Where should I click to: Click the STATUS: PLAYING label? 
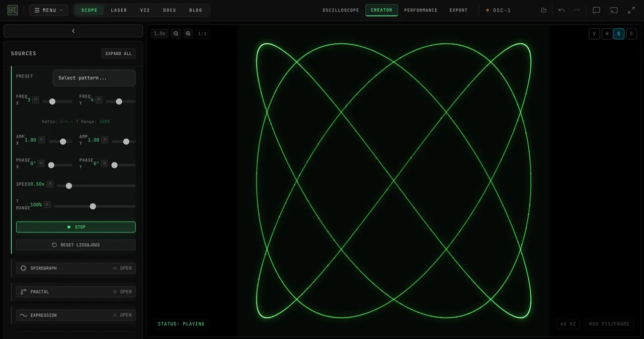coord(181,324)
